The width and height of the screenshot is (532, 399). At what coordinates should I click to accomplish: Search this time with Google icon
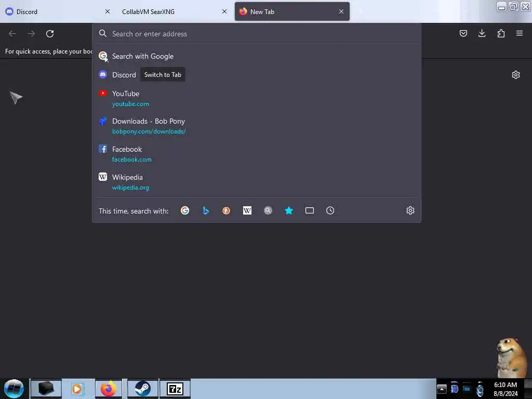[185, 211]
